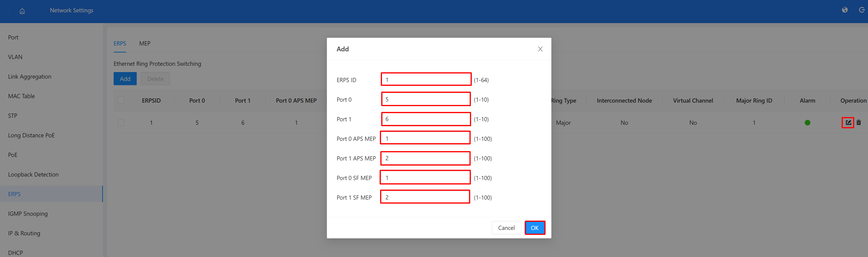
Task: Edit the ERPS entry using the pencil icon
Action: click(x=848, y=123)
